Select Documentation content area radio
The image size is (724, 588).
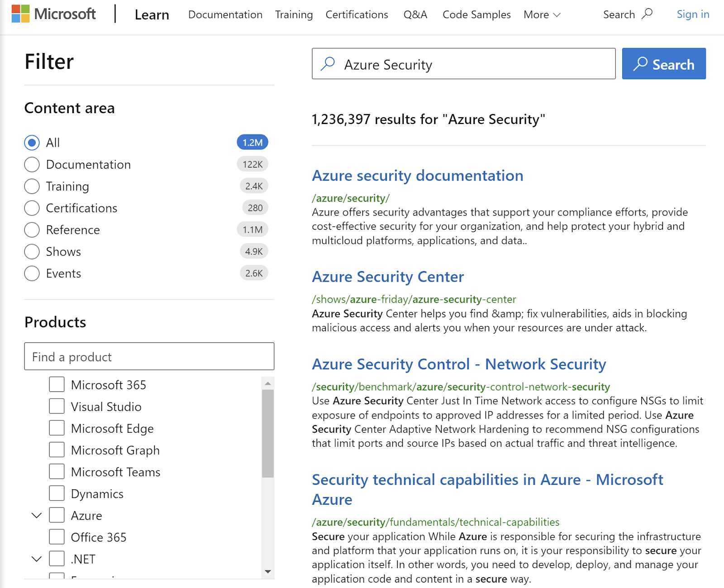click(x=32, y=164)
